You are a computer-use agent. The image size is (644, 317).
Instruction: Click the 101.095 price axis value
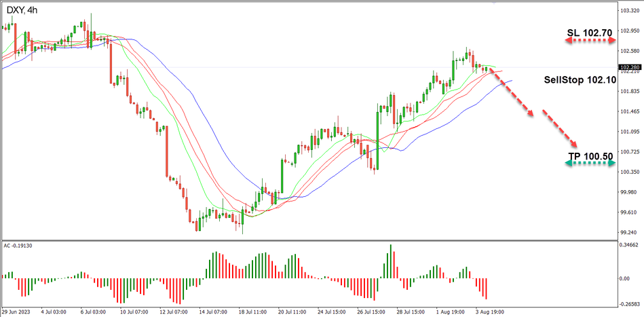[629, 131]
